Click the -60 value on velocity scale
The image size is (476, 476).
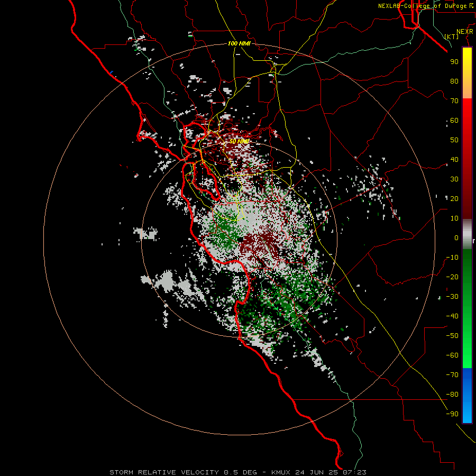coord(452,355)
